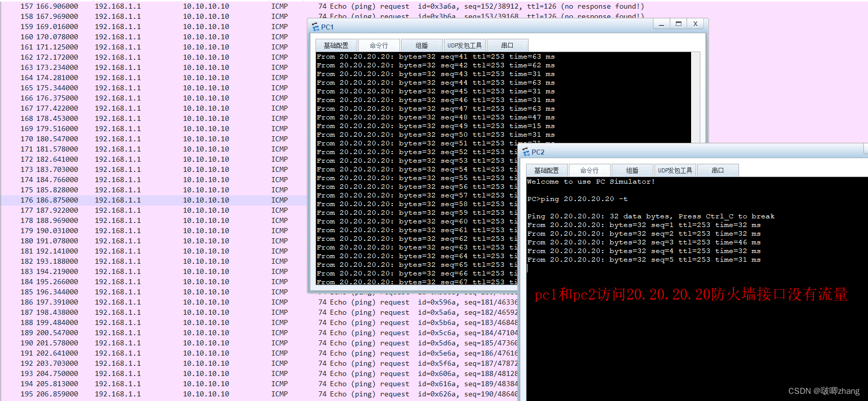Click time 194.219000 in packet list
This screenshot has height=401, width=868.
point(57,271)
